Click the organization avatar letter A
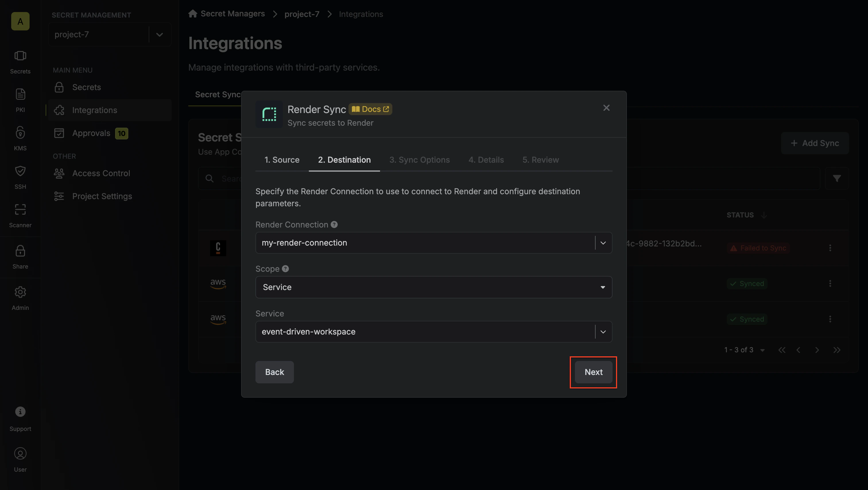 click(x=20, y=21)
